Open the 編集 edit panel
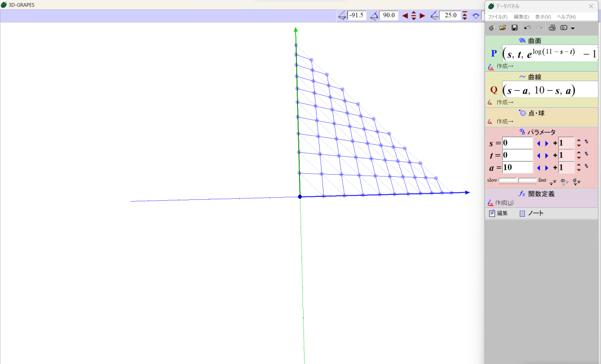Viewport: 601px width, 364px height. click(x=498, y=213)
